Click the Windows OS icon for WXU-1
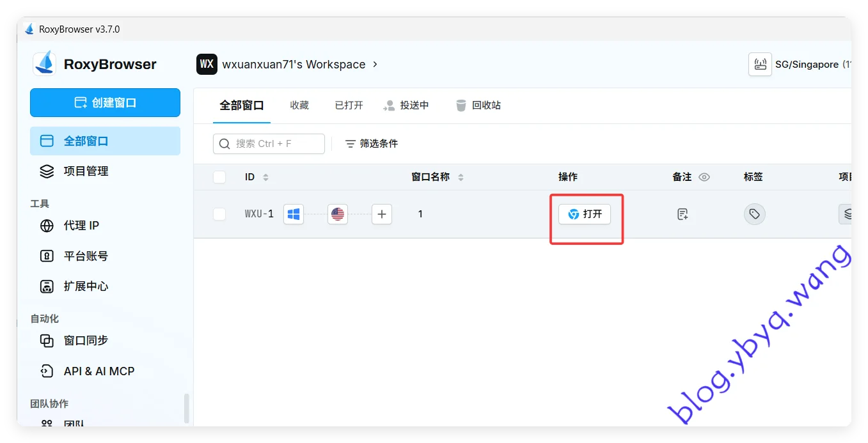 [294, 214]
